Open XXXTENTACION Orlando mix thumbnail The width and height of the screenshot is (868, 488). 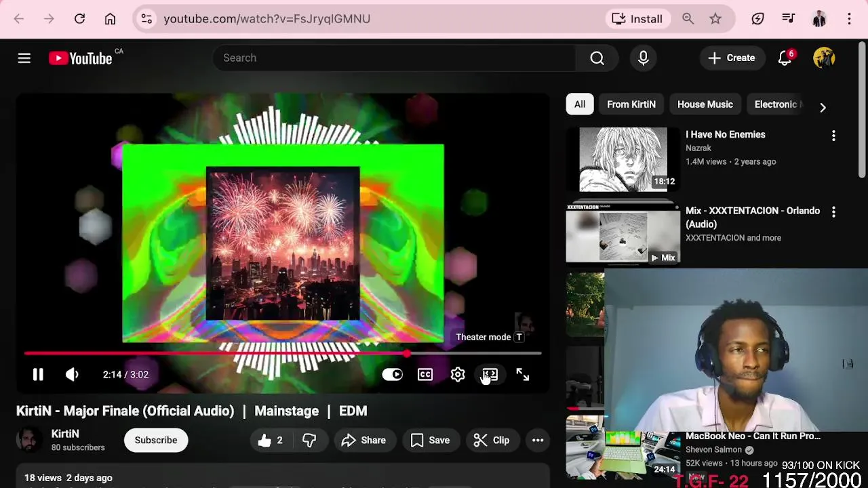click(623, 232)
